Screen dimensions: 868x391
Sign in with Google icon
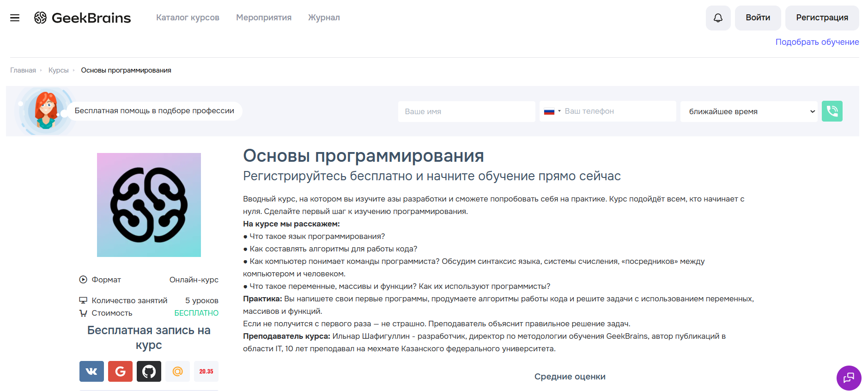click(x=120, y=371)
